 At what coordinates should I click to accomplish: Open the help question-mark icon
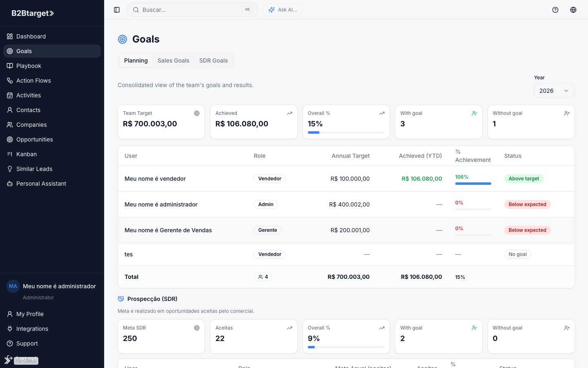pos(555,10)
